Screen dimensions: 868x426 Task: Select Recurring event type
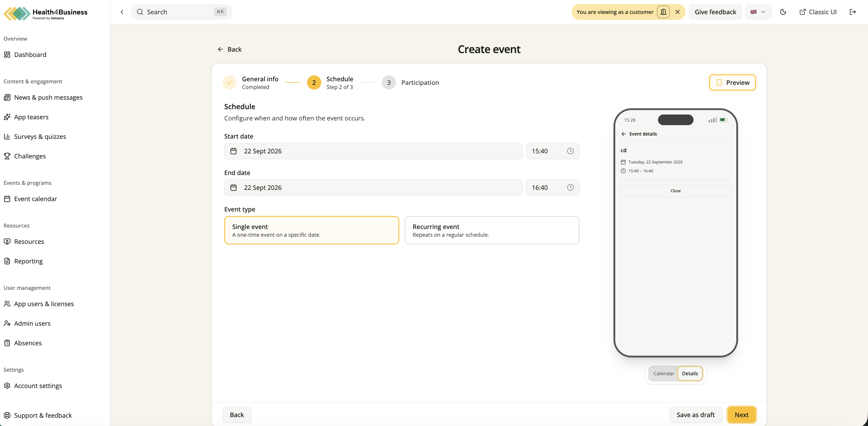coord(492,230)
